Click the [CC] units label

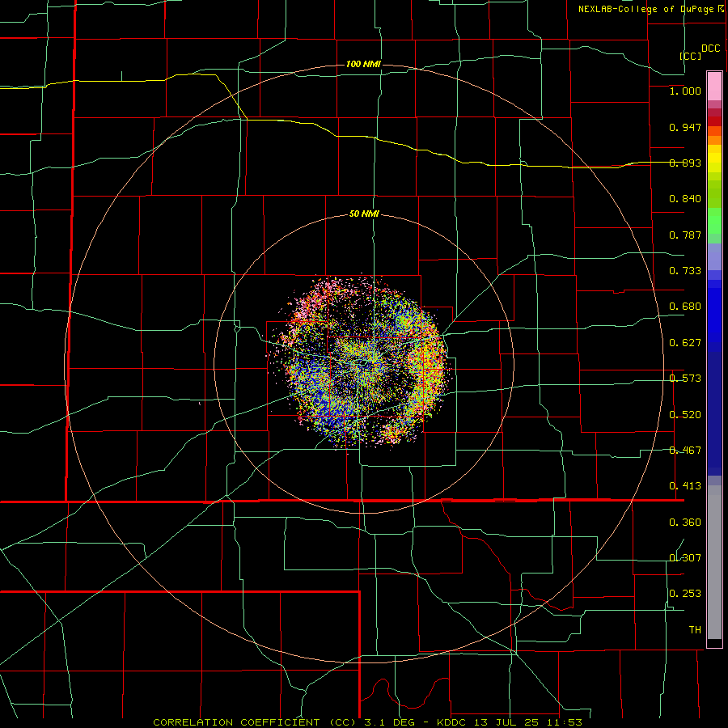click(691, 56)
